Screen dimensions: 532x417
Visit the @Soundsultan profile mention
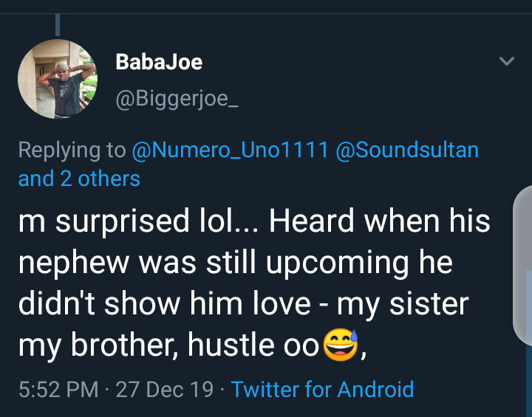click(x=407, y=150)
